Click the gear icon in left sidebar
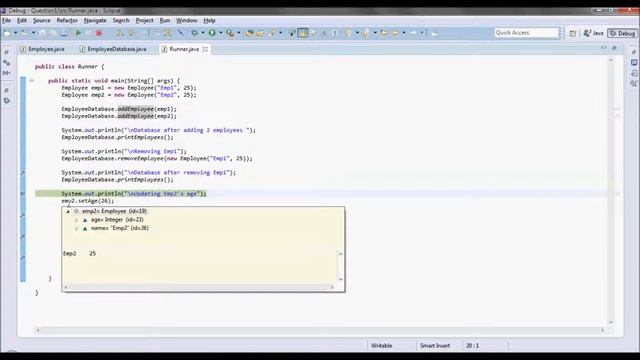640x360 pixels. pos(7,100)
